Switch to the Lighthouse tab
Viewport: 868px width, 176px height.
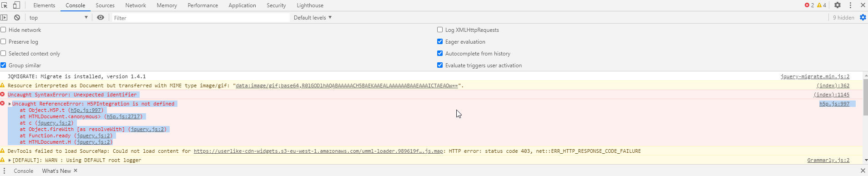tap(310, 5)
